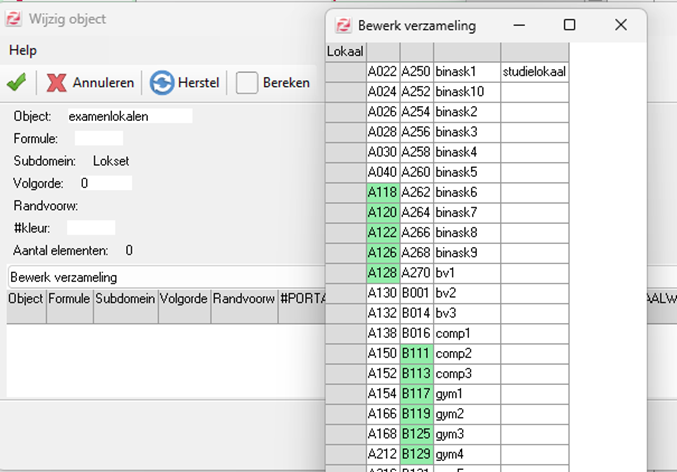Click the Object name field examenlokalen

(129, 117)
